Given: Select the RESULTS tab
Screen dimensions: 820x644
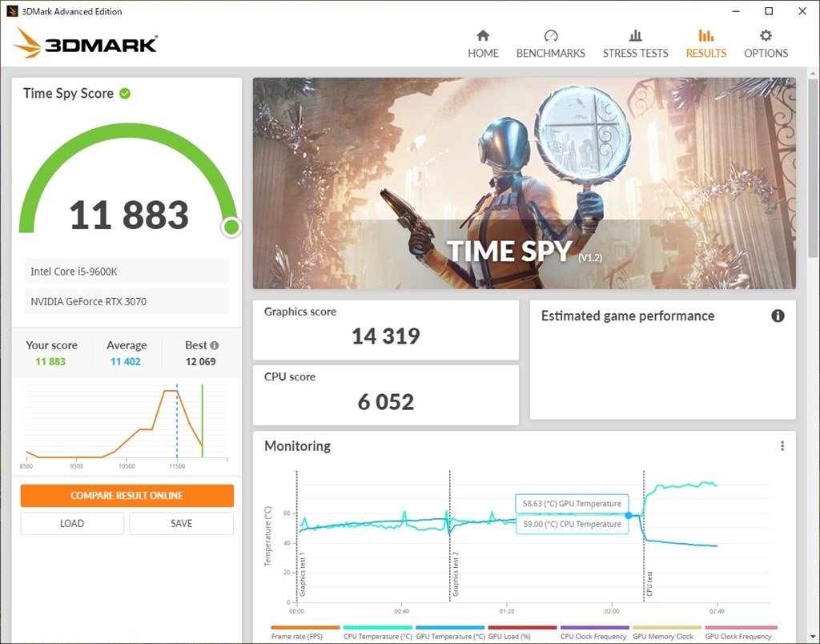Looking at the screenshot, I should [706, 44].
